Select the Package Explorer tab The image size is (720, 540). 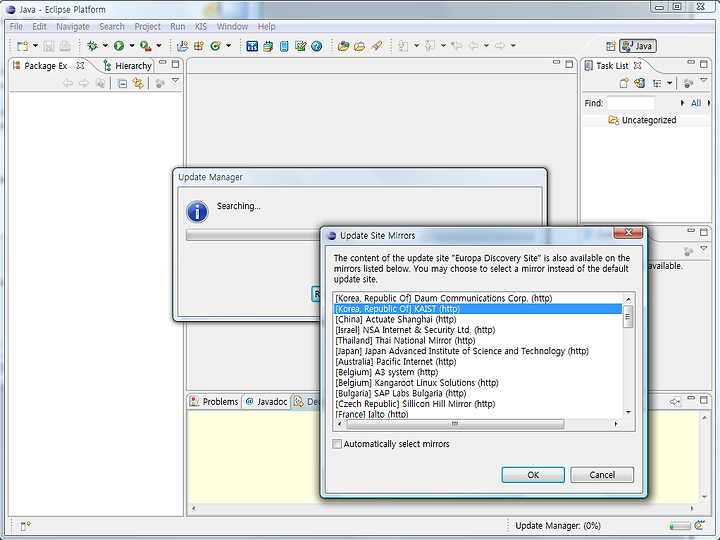46,66
